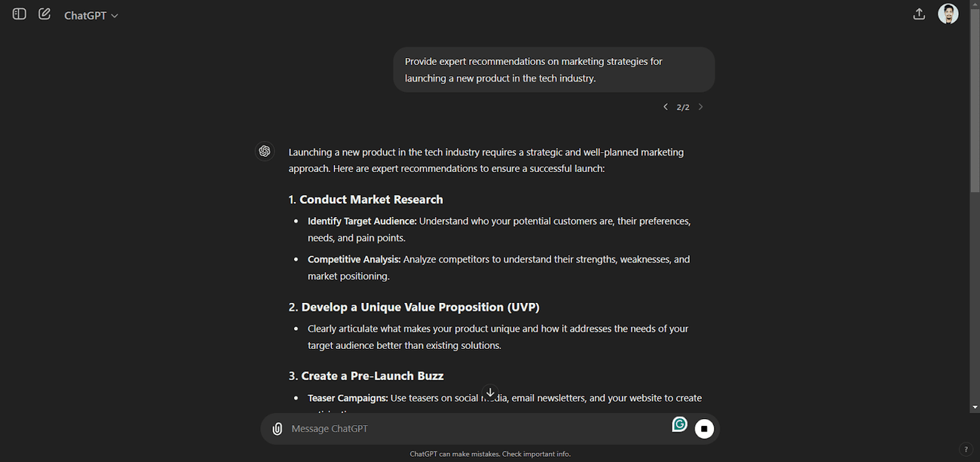Click the share upload icon
This screenshot has height=462, width=980.
pos(919,14)
